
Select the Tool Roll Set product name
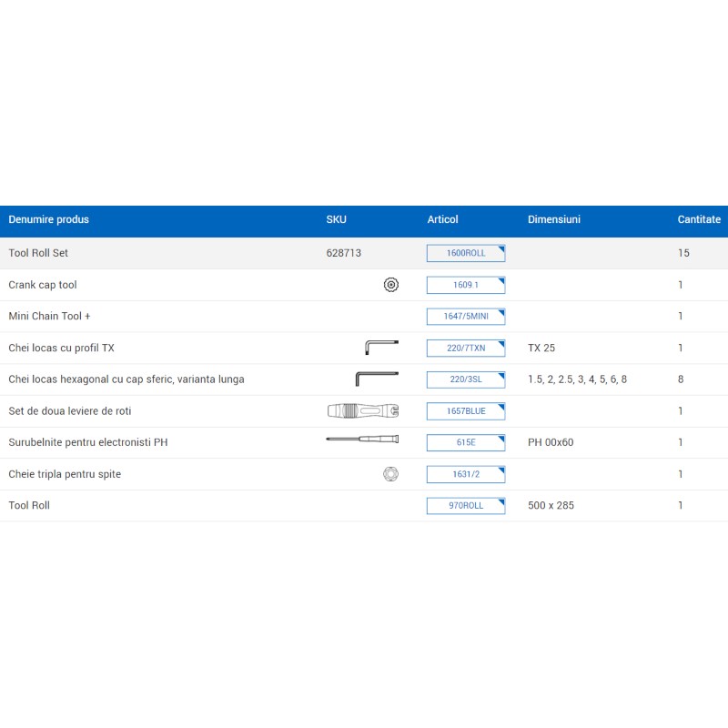pos(38,253)
